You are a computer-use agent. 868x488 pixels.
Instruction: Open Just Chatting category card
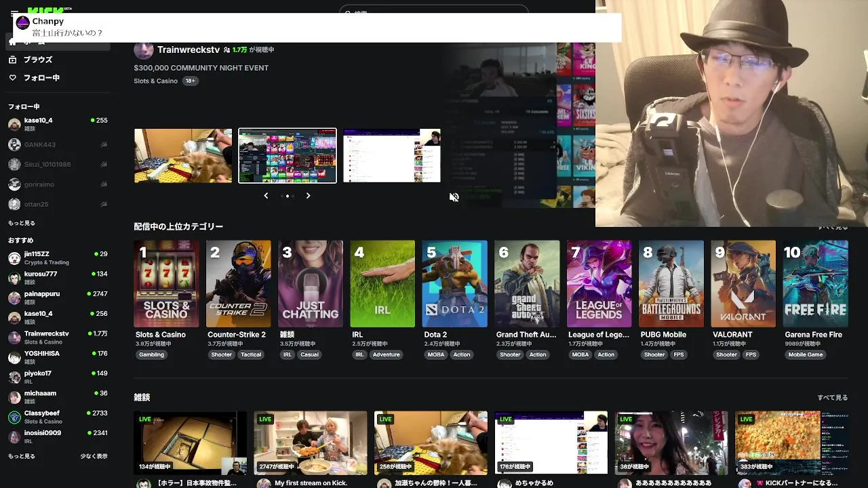(311, 283)
